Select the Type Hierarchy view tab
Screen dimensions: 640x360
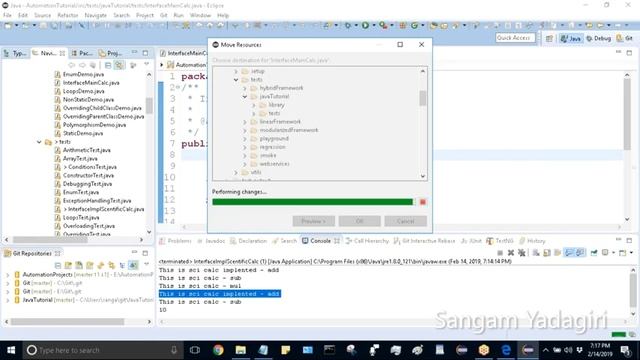[x=15, y=53]
